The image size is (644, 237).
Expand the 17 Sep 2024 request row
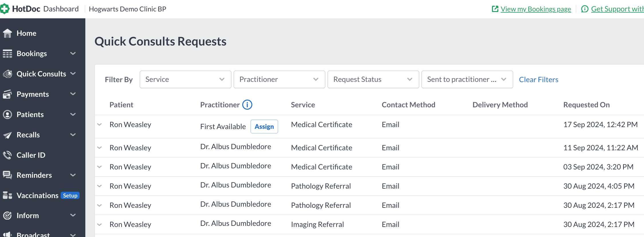click(x=100, y=125)
